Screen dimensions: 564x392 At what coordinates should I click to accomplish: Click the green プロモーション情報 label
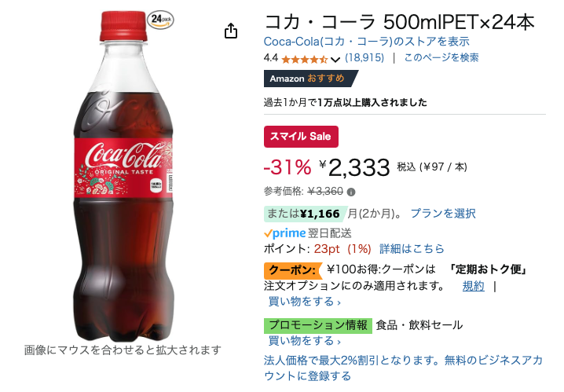tap(318, 325)
